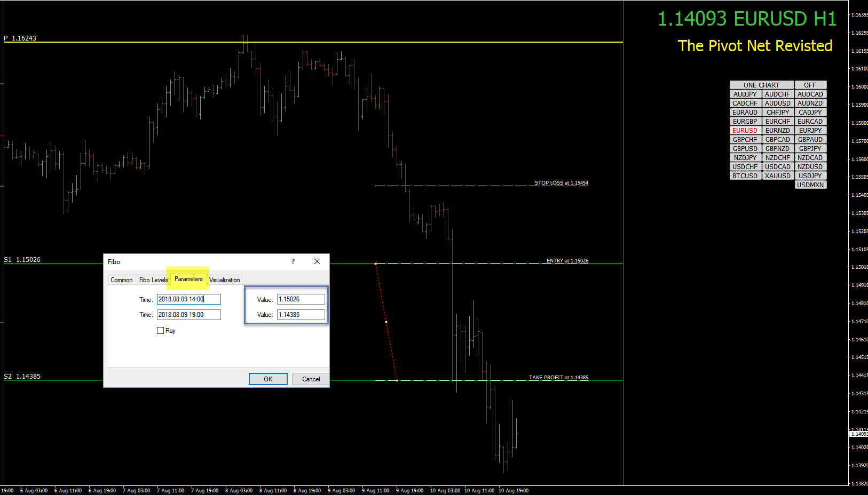868x495 pixels.
Task: Switch chart to USDJPY
Action: [x=810, y=176]
